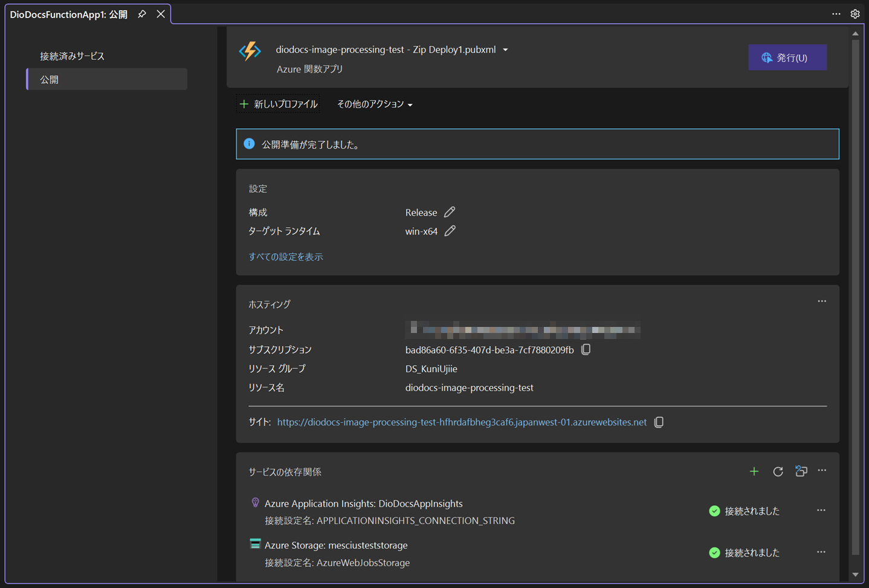Open the ホスティング section ellipsis menu
Image resolution: width=869 pixels, height=588 pixels.
[x=822, y=301]
